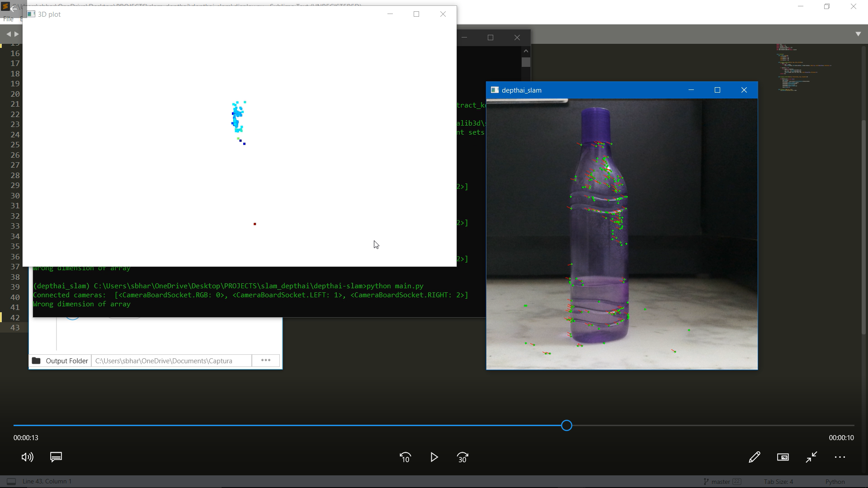Open the edit pencil tool
This screenshot has width=868, height=488.
click(x=754, y=457)
